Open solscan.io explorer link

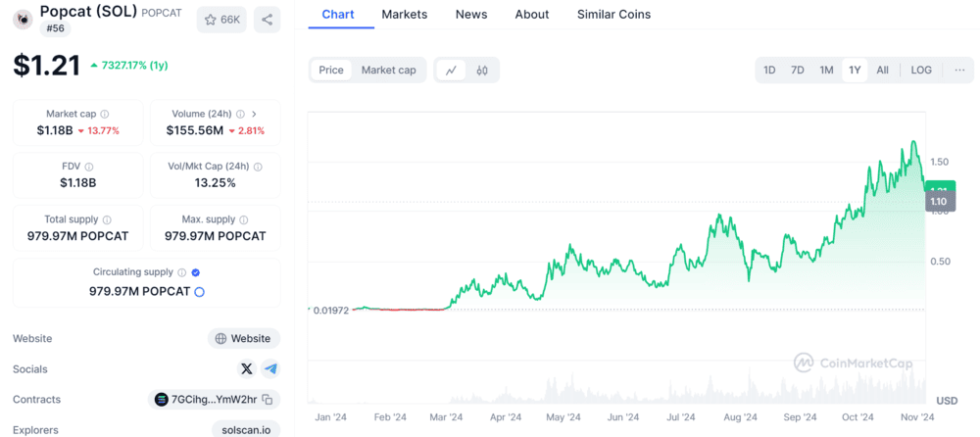point(246,430)
